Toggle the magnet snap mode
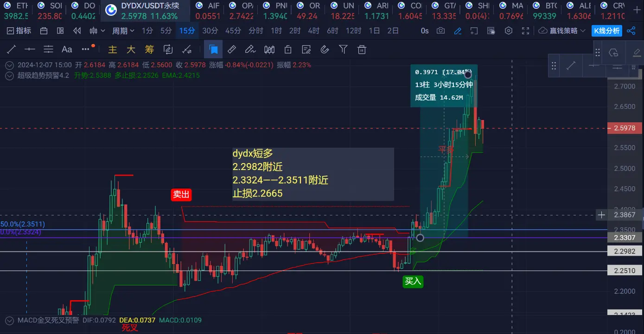The image size is (644, 334). point(325,49)
